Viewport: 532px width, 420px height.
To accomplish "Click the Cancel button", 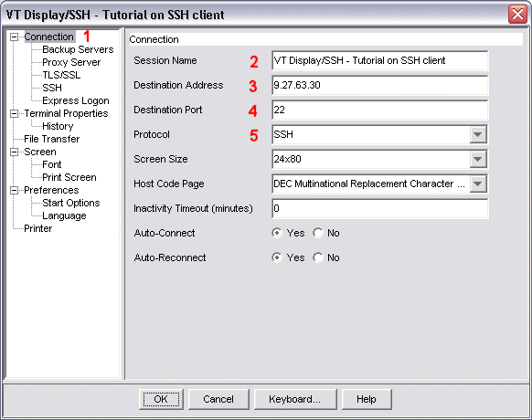I will point(218,399).
